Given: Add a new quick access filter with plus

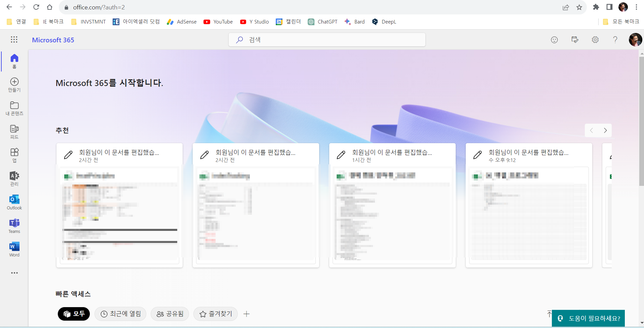Looking at the screenshot, I should click(247, 314).
